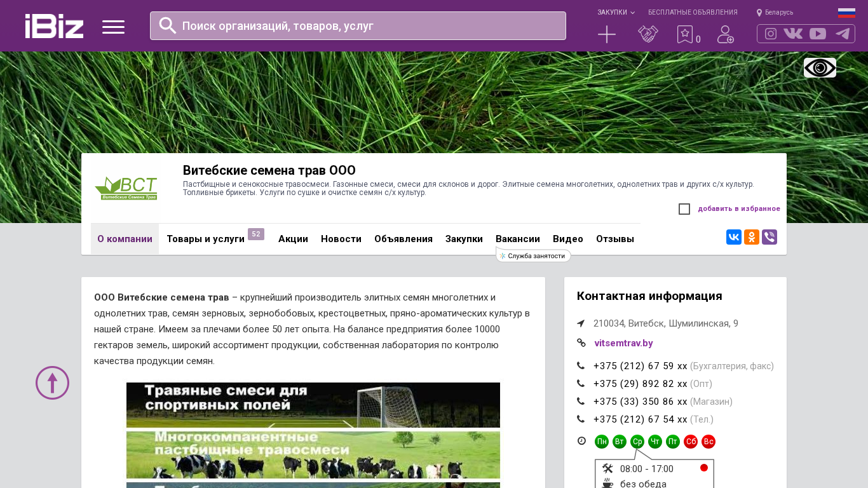Toggle the accessibility eye icon

(x=820, y=67)
